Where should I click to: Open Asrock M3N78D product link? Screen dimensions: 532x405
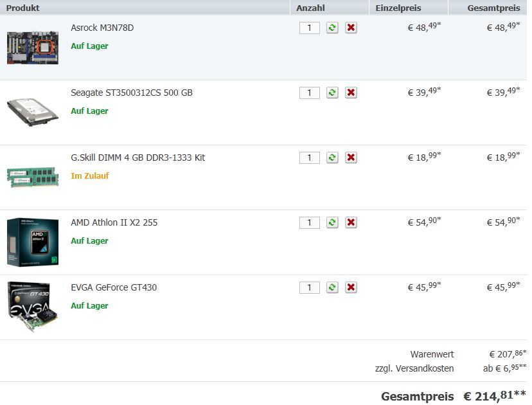[x=102, y=28]
